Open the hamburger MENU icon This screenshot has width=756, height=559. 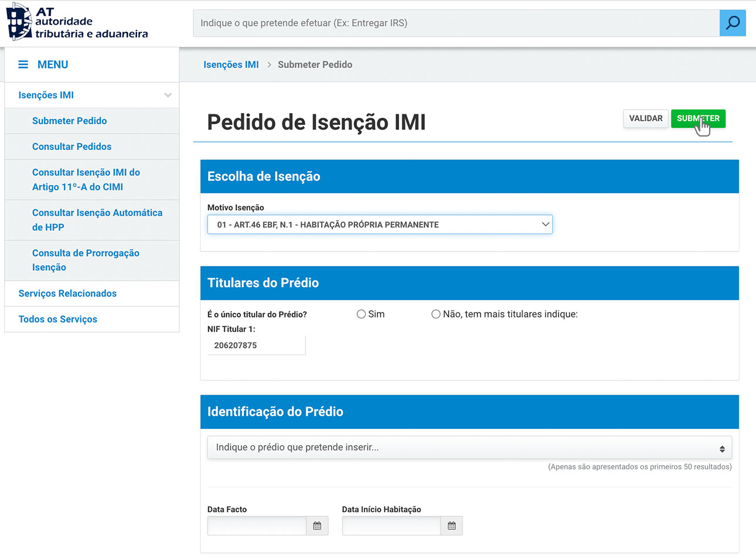coord(23,64)
